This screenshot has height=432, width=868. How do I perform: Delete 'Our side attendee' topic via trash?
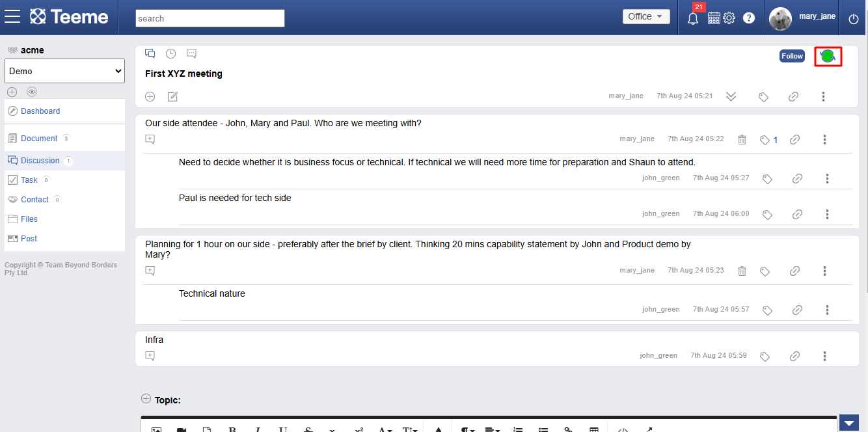(742, 139)
